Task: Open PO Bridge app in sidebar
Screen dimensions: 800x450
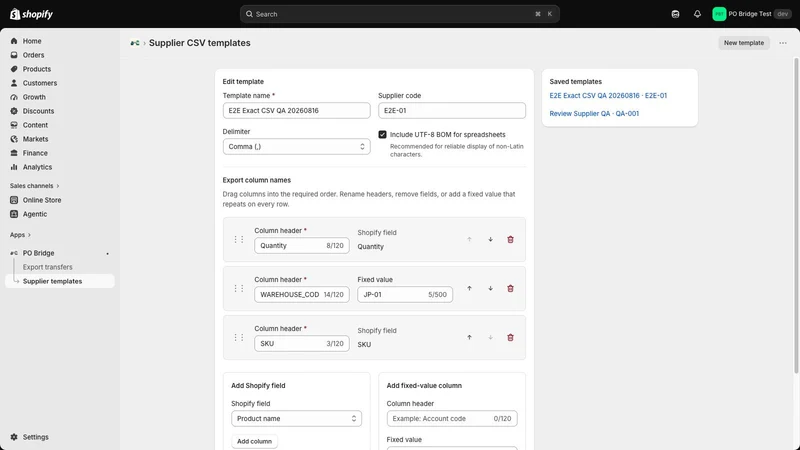Action: pyautogui.click(x=38, y=253)
